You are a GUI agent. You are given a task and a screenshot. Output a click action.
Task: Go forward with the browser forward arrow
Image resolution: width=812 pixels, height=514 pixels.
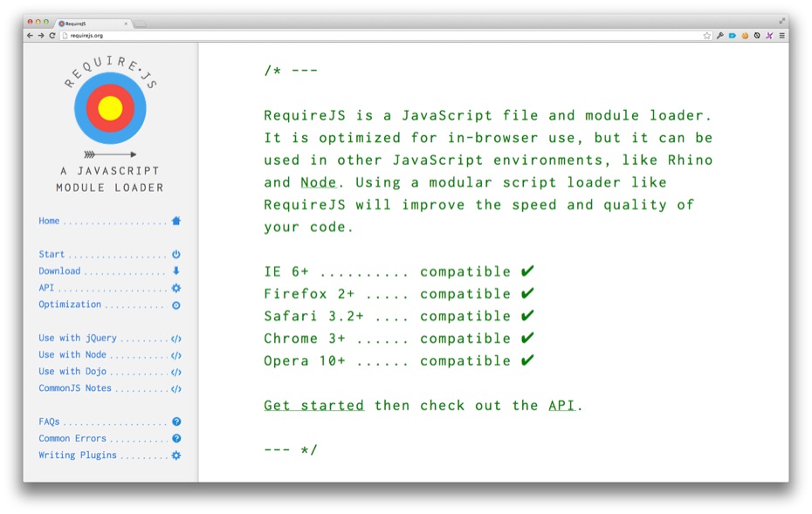coord(41,36)
